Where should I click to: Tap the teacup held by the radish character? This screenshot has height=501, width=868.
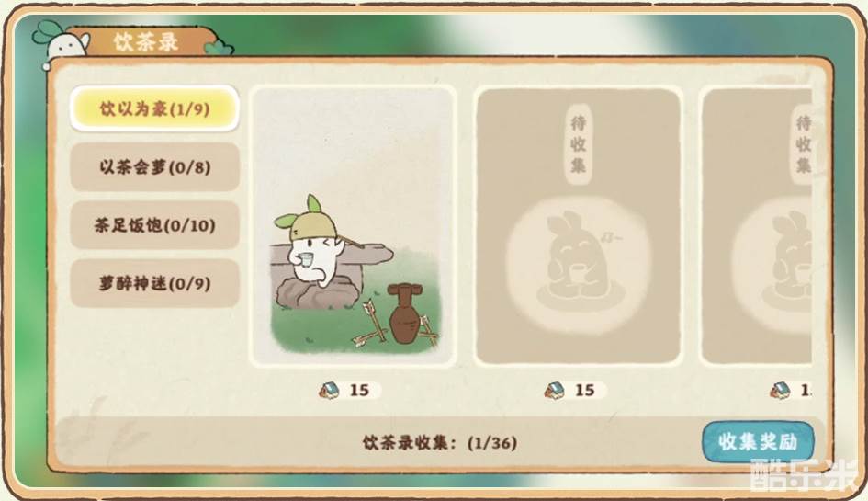(304, 258)
